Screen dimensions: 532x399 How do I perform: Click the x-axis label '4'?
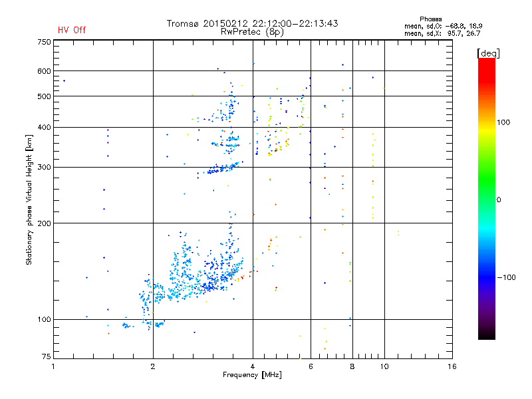253,366
